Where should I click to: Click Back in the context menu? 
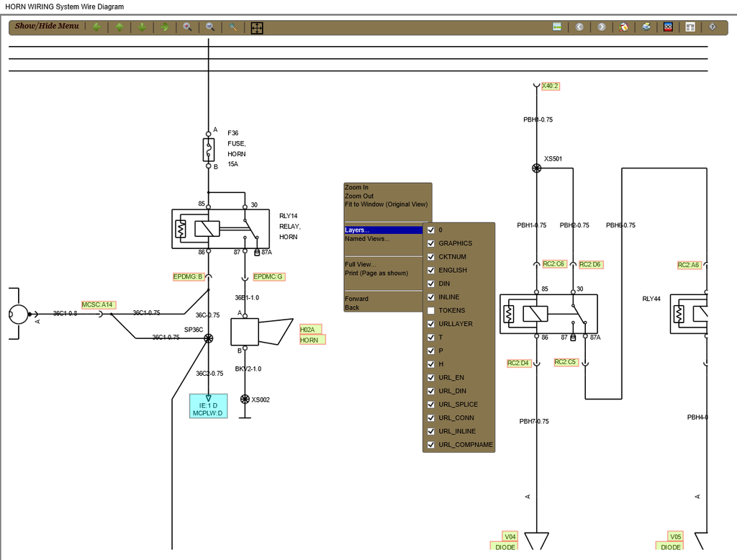[352, 307]
